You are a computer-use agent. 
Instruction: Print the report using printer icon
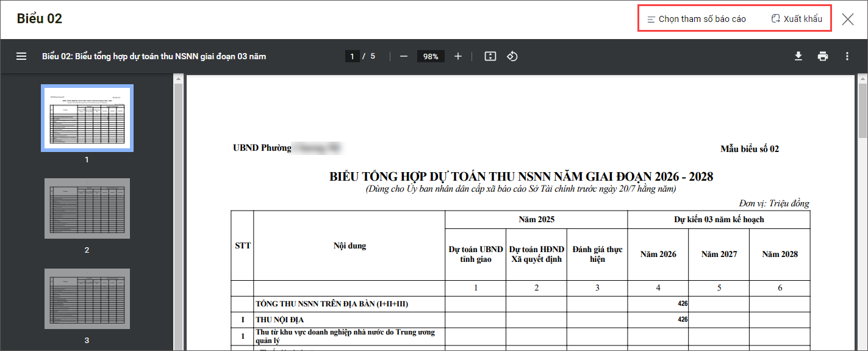click(x=823, y=56)
